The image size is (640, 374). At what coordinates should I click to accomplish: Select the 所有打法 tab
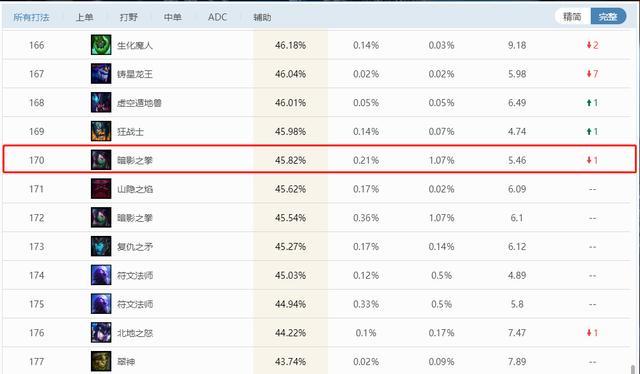pos(31,17)
